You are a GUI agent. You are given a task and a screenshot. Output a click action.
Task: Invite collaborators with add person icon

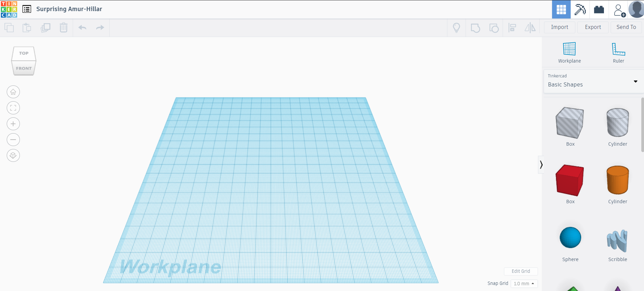pos(619,10)
